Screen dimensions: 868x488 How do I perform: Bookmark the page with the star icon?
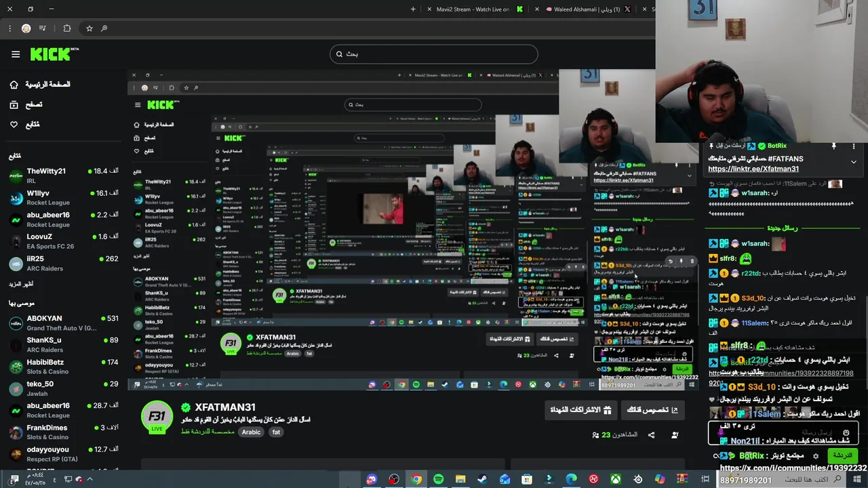[x=89, y=28]
